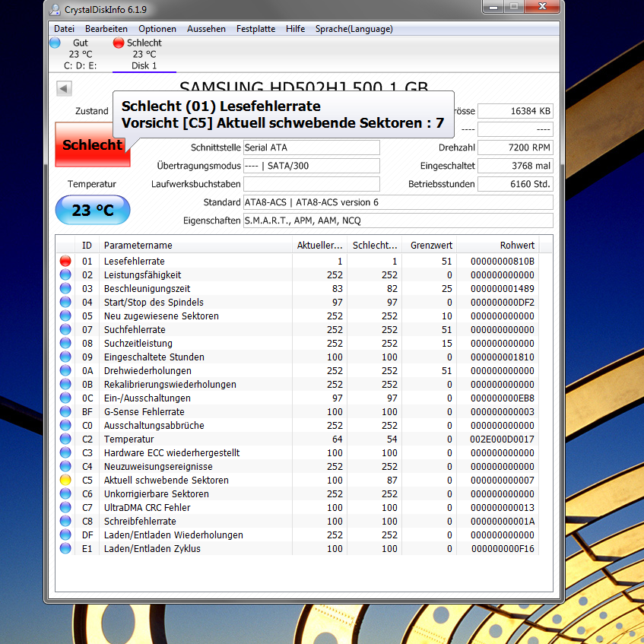Click the status icon for Drehwiederholungen
644x644 pixels.
(65, 370)
